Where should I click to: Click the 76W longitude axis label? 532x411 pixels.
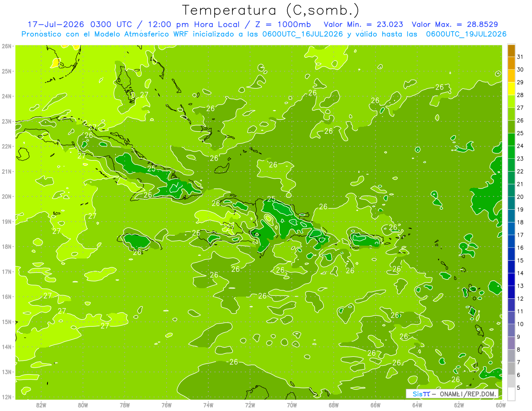[x=167, y=405]
